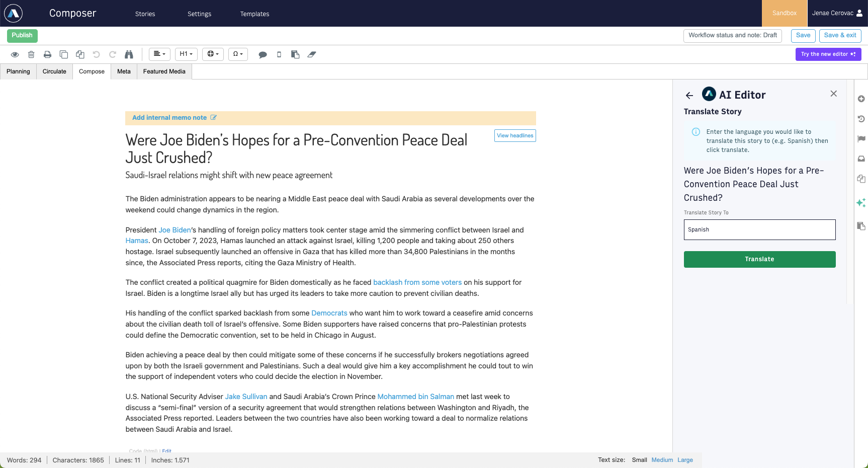The height and width of the screenshot is (468, 868).
Task: Click the subheadline Saudi-Israel relations text
Action: (x=229, y=175)
